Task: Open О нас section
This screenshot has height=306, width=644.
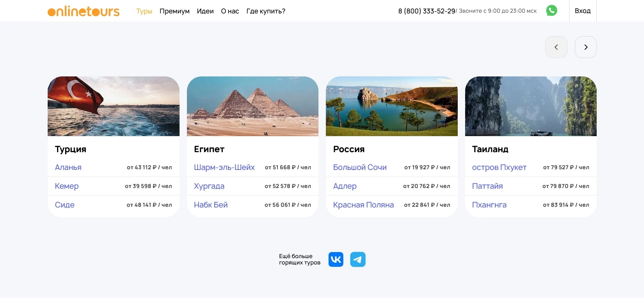Action: 230,11
